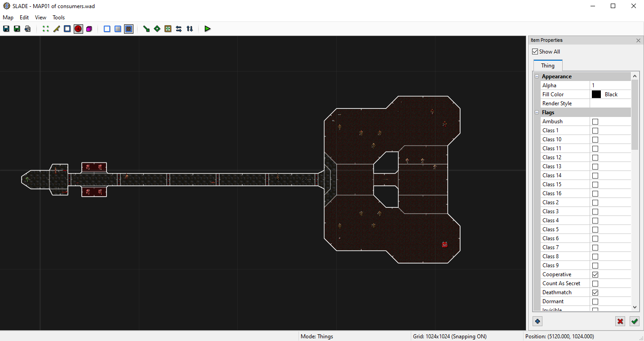The height and width of the screenshot is (341, 644).
Task: Click the Mirror X horizontal arrows icon
Action: coord(179,29)
